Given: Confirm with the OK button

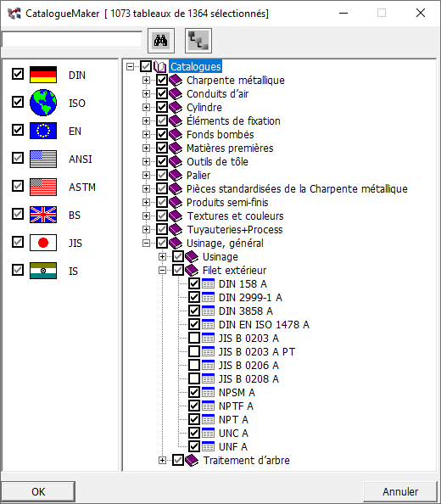Looking at the screenshot, I should pos(38,491).
